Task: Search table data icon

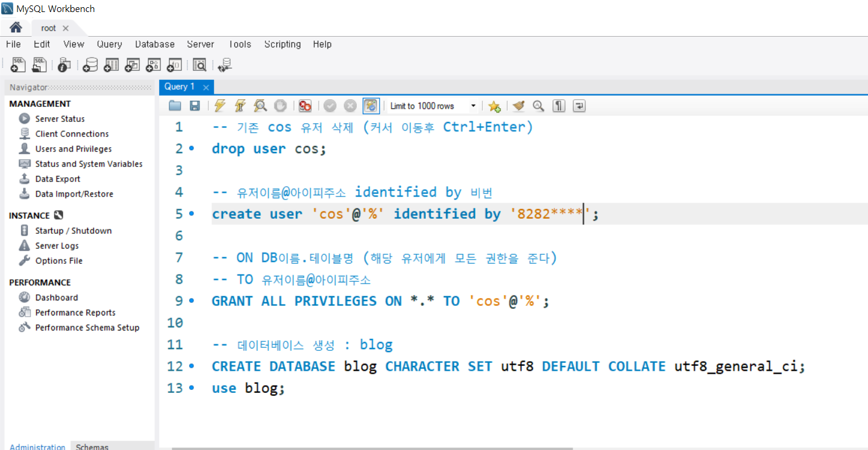Action: point(199,65)
